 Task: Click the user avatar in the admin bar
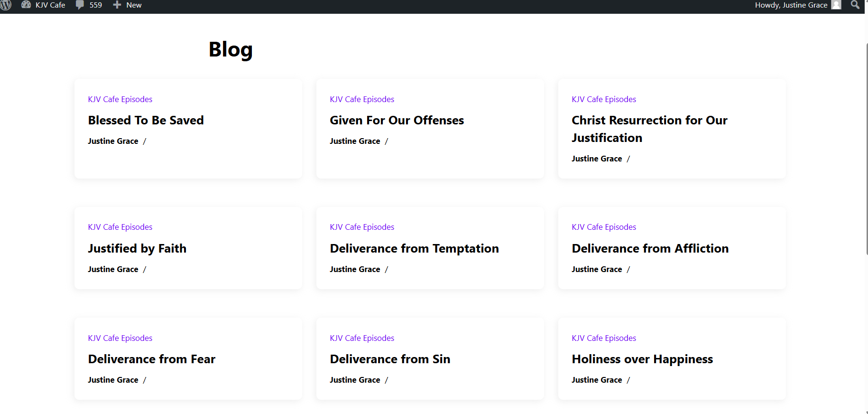[836, 5]
